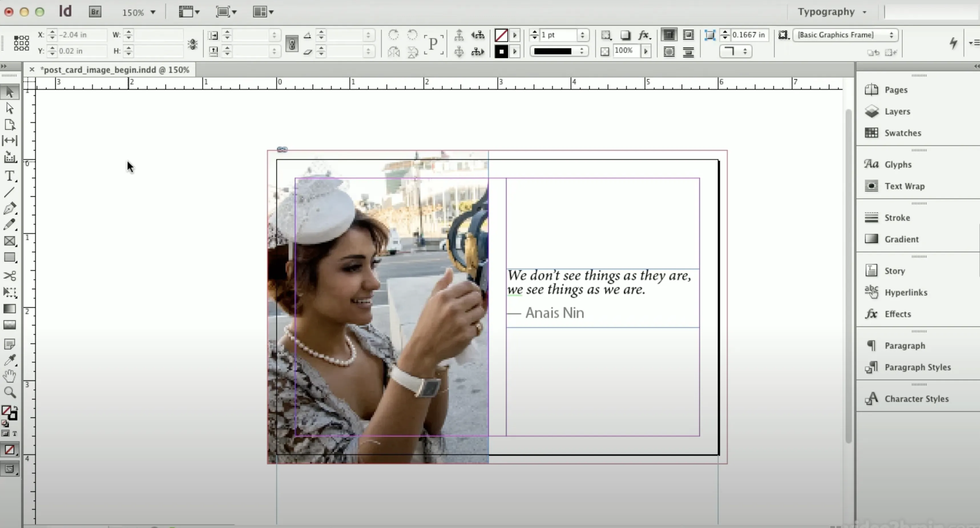Open the Typography workspace switcher

[x=832, y=12]
